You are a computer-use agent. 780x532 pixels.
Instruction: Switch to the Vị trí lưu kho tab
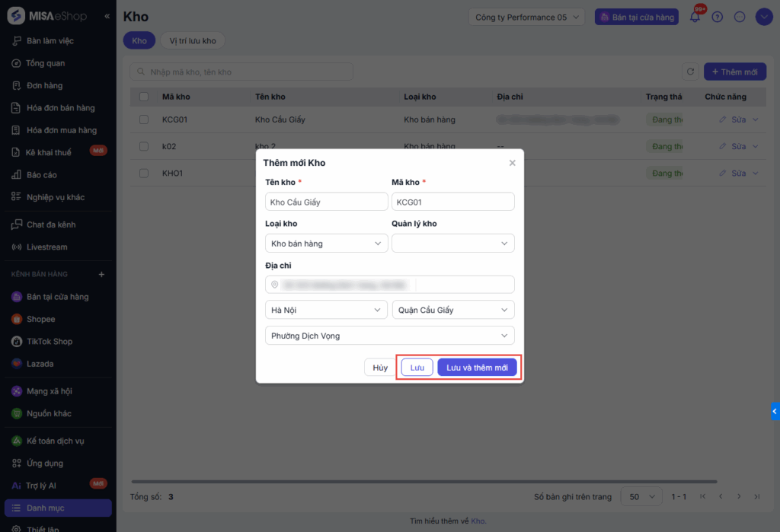(192, 40)
